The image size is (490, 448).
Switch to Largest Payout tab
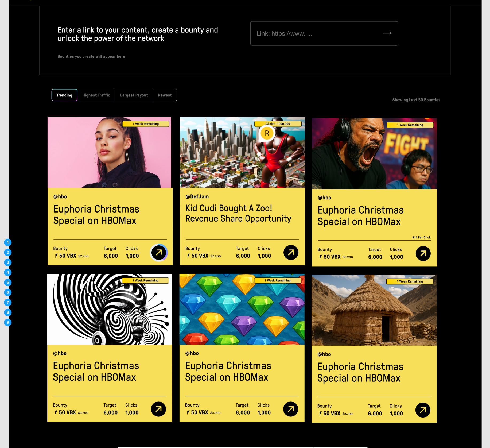tap(134, 95)
